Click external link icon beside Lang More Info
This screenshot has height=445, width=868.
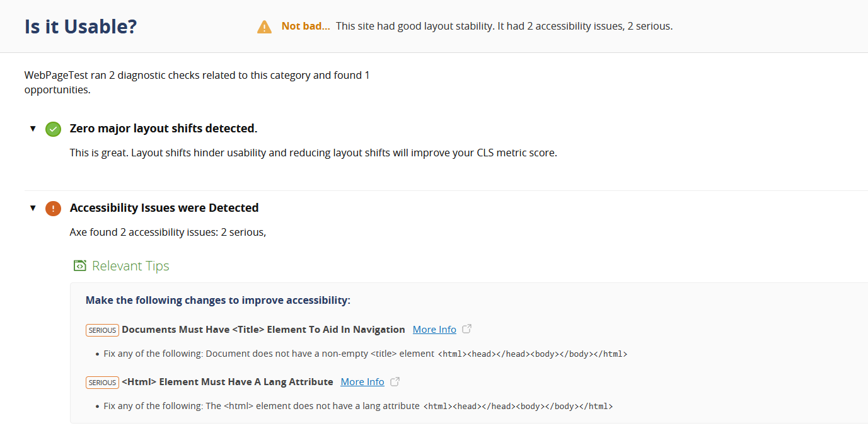pos(395,381)
